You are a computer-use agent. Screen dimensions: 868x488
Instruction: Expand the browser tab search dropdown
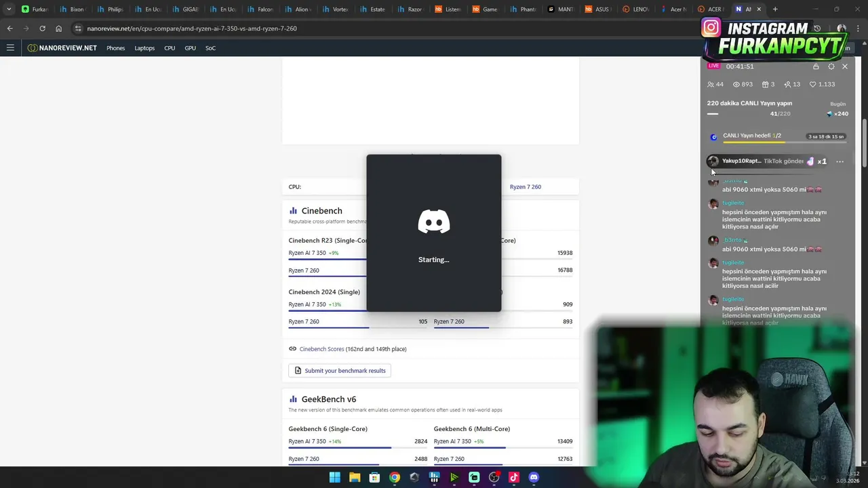(x=9, y=9)
